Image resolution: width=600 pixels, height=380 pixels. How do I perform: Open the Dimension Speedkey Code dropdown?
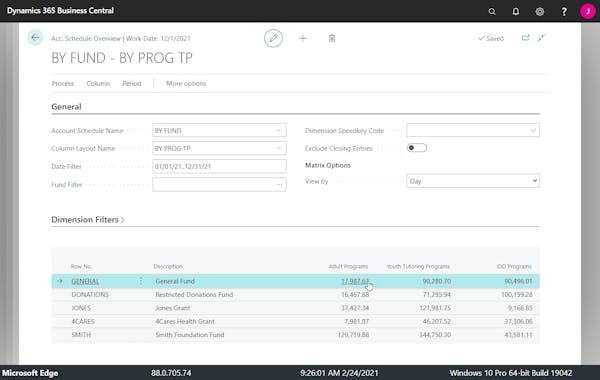pyautogui.click(x=473, y=130)
